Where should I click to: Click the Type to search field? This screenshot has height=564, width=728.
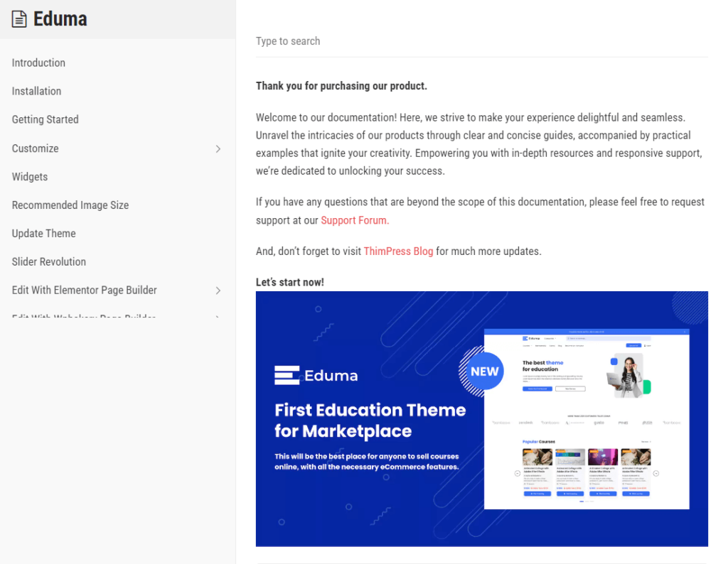pyautogui.click(x=481, y=41)
